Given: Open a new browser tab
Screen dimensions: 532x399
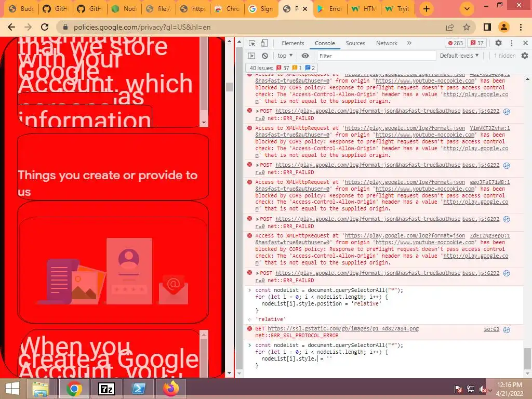Looking at the screenshot, I should click(x=427, y=9).
